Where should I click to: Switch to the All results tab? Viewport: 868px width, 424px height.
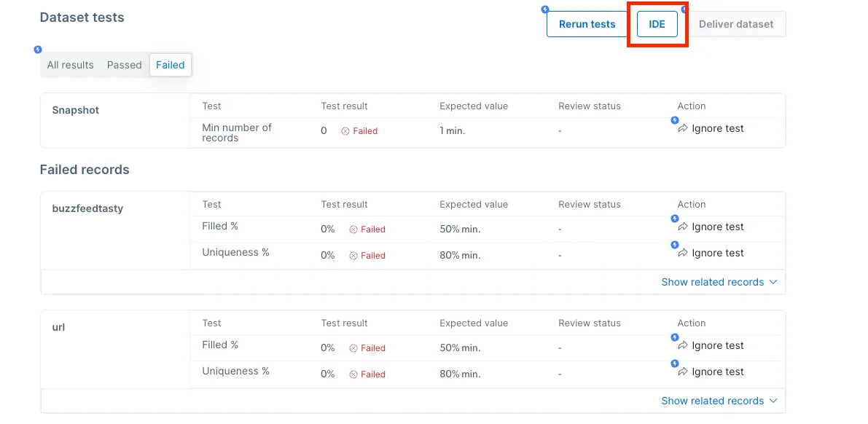70,65
